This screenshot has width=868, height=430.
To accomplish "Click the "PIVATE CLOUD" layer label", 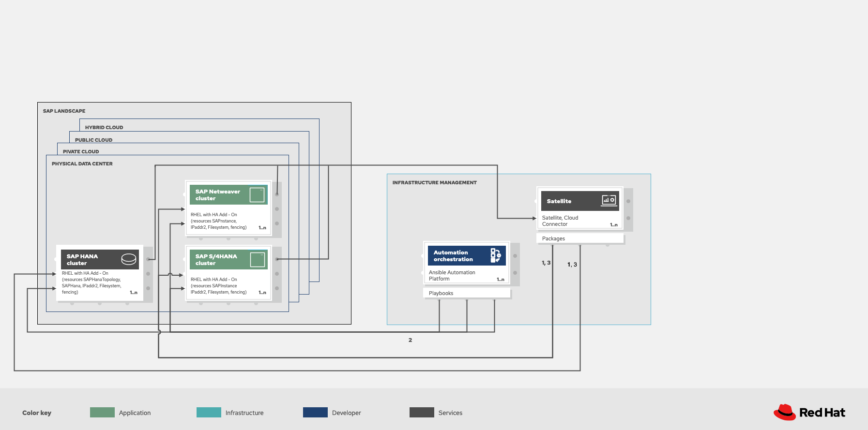I will click(81, 152).
